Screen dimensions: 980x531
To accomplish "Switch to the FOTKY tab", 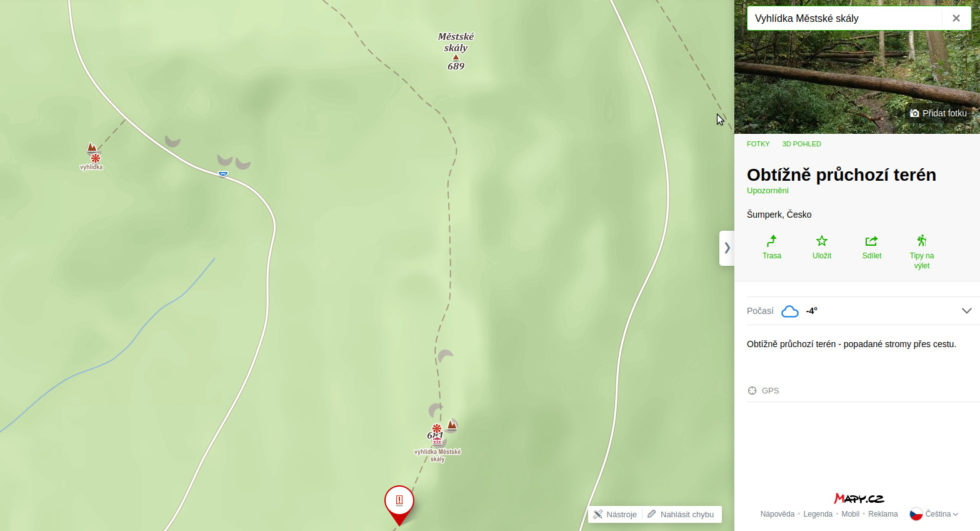I will click(758, 144).
